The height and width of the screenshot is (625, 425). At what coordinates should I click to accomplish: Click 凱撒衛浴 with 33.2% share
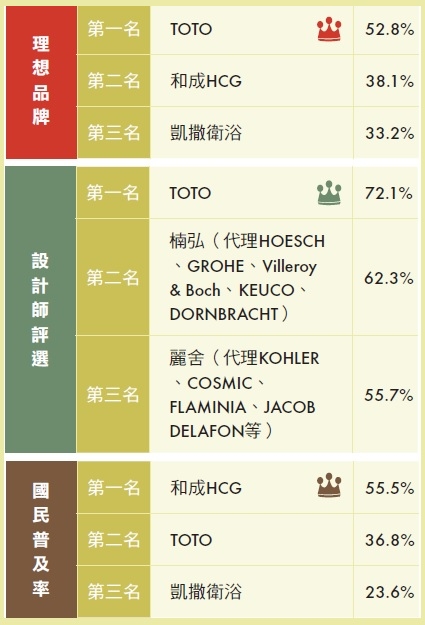[x=206, y=133]
